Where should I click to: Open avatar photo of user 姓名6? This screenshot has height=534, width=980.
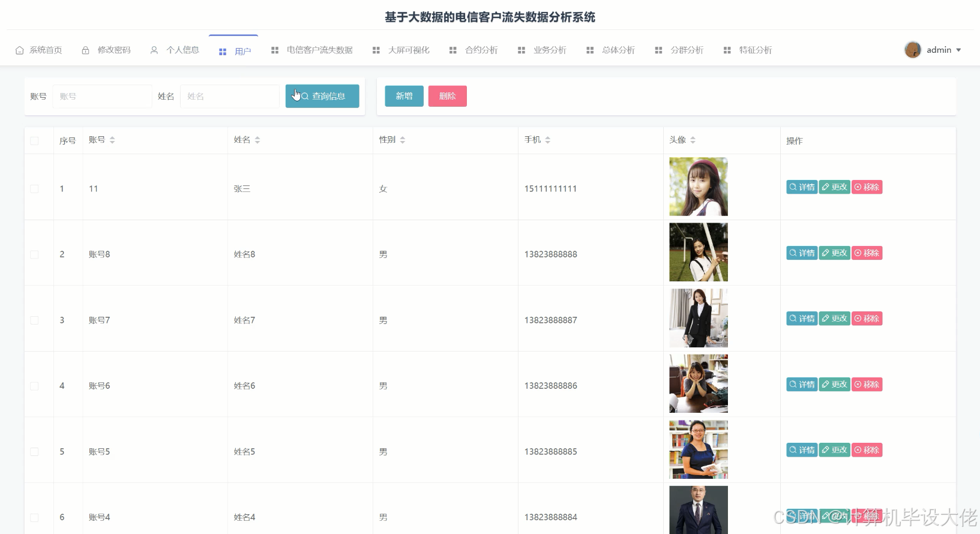click(x=699, y=383)
